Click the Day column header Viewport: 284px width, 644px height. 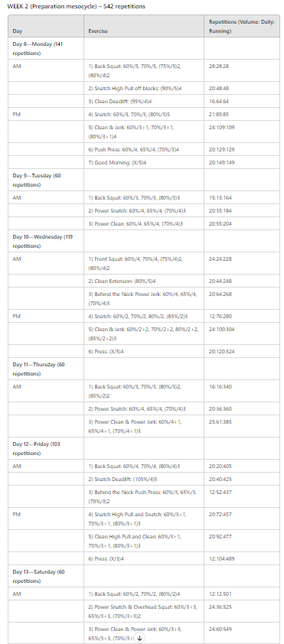click(x=46, y=27)
